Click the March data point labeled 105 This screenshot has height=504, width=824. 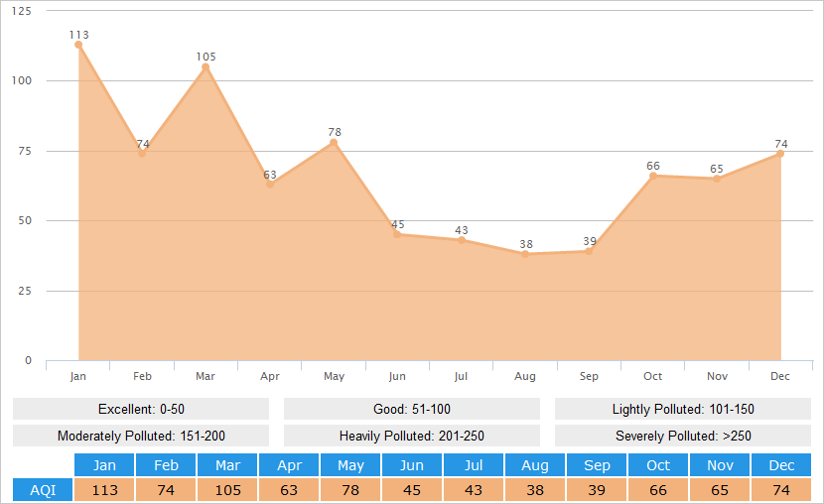pyautogui.click(x=206, y=66)
